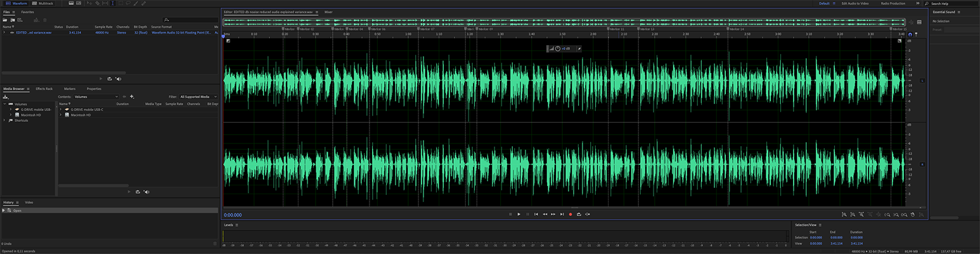Click the Skip Selection transport icon

point(588,215)
